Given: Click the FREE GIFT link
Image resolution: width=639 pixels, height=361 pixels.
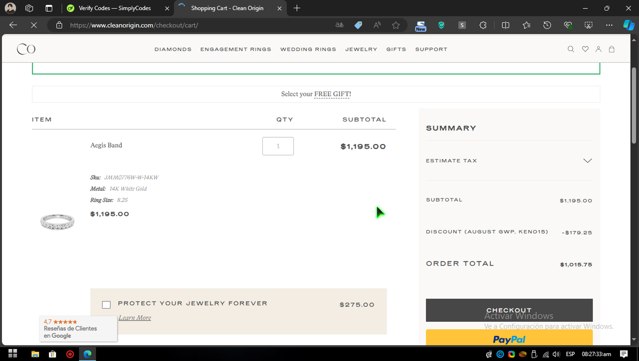Looking at the screenshot, I should 333,94.
